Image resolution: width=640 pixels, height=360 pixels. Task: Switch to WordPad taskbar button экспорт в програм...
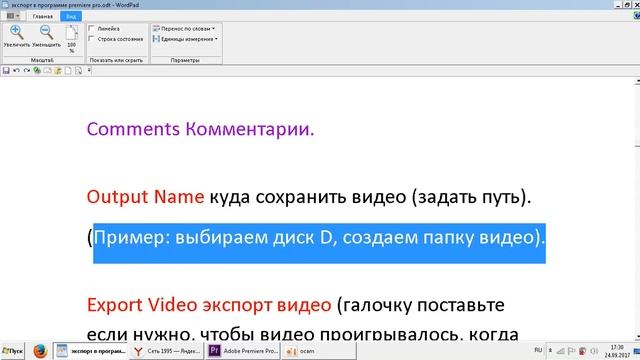[92, 351]
